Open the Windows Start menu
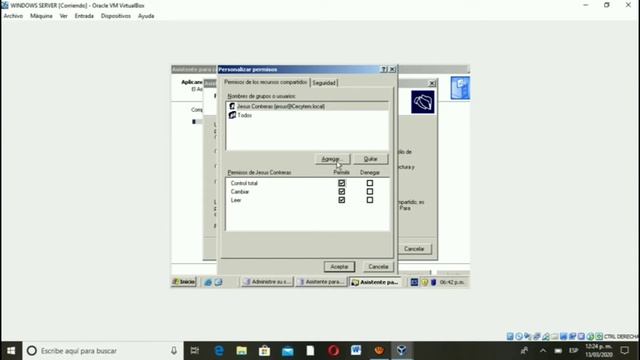The height and width of the screenshot is (360, 640). coord(11,351)
